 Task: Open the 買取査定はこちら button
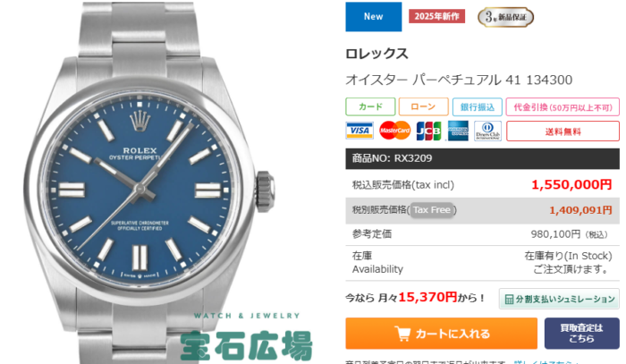coord(581,334)
